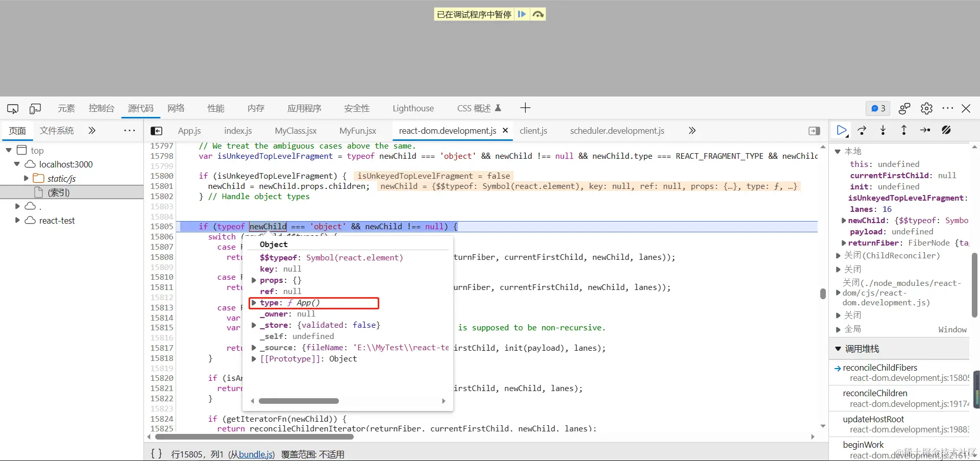Open navigator more options menu
This screenshot has height=461, width=980.
pyautogui.click(x=130, y=131)
